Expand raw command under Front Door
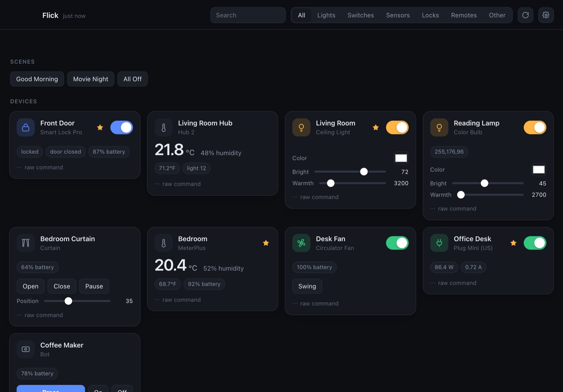The image size is (563, 392). click(40, 167)
